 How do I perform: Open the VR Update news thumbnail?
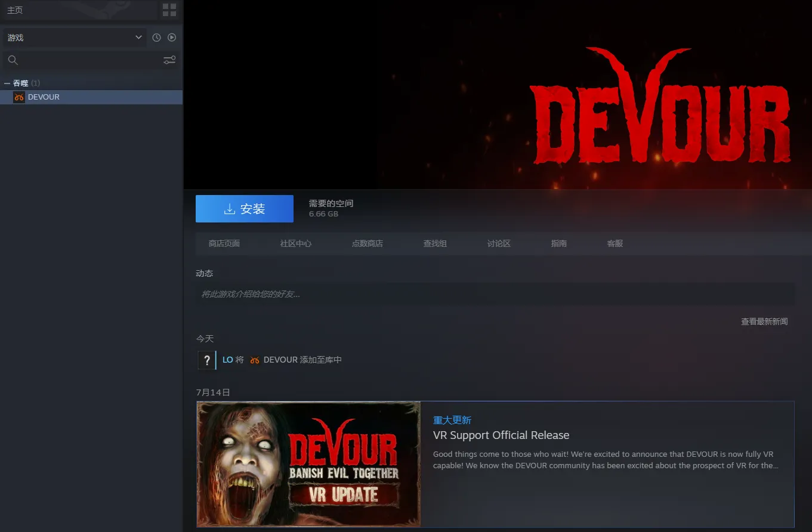[x=308, y=464]
